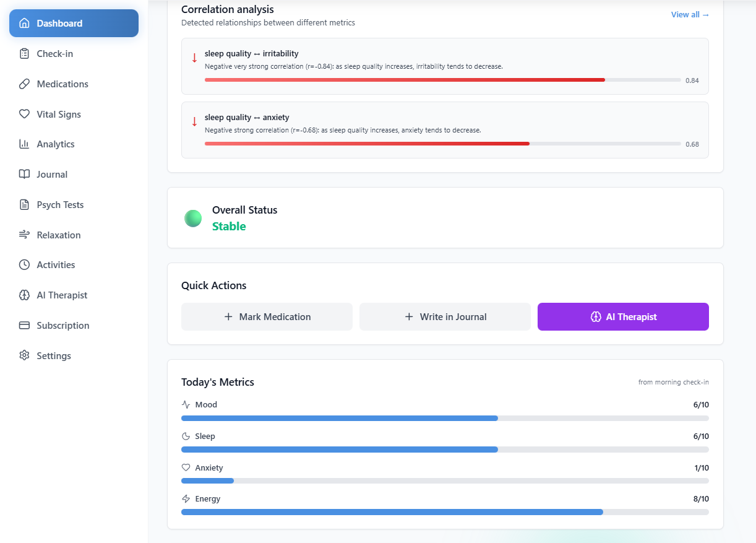This screenshot has width=756, height=543.
Task: Click the Mark Medication quick action
Action: coord(267,316)
